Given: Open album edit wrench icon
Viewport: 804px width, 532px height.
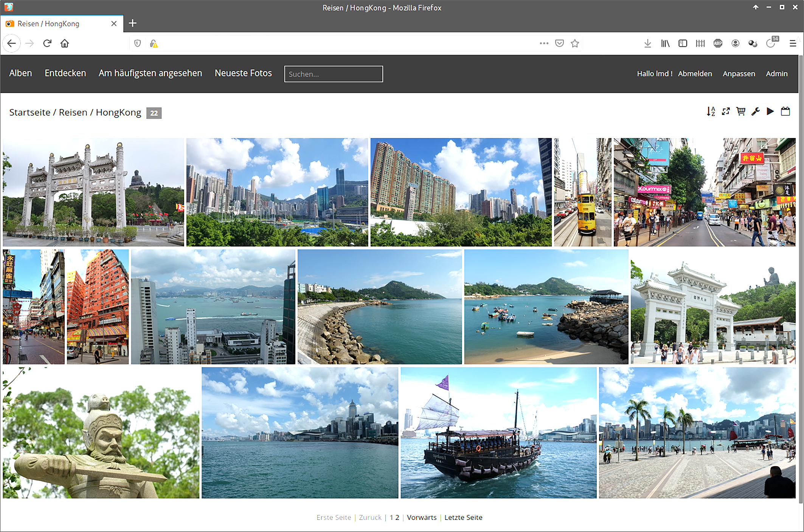Looking at the screenshot, I should coord(755,112).
